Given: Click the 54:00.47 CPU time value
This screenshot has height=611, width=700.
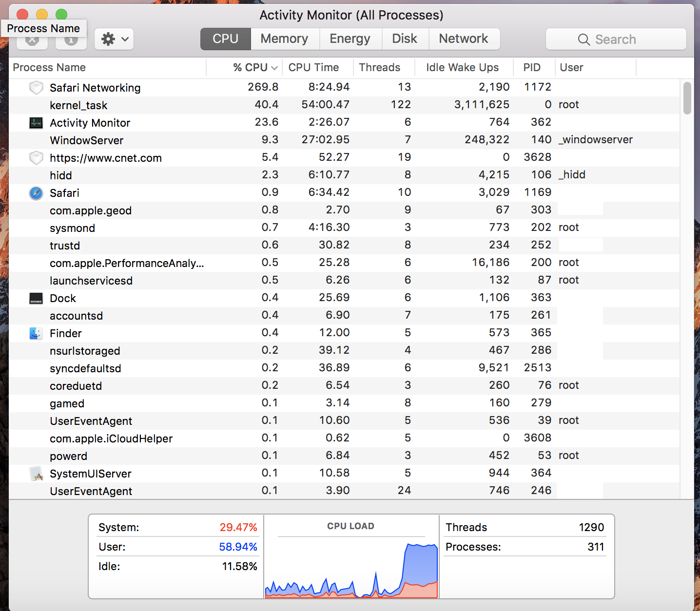Looking at the screenshot, I should click(x=326, y=105).
